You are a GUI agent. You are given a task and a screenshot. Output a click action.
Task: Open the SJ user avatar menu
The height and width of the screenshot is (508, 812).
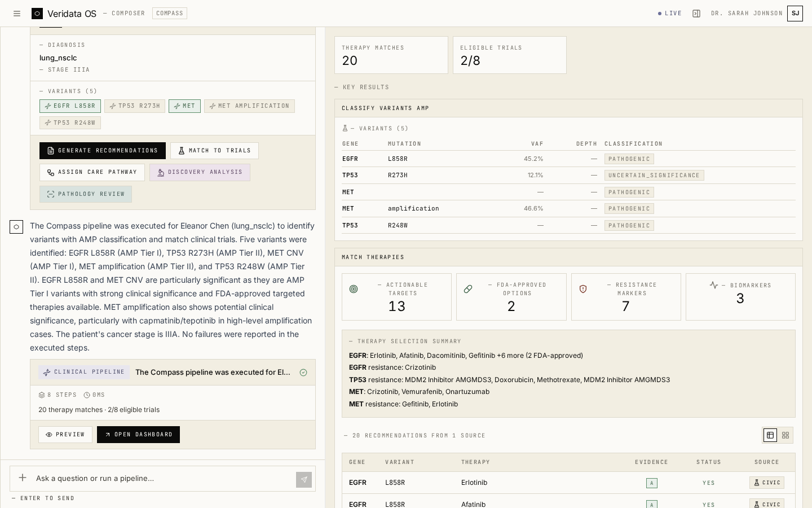pos(795,14)
